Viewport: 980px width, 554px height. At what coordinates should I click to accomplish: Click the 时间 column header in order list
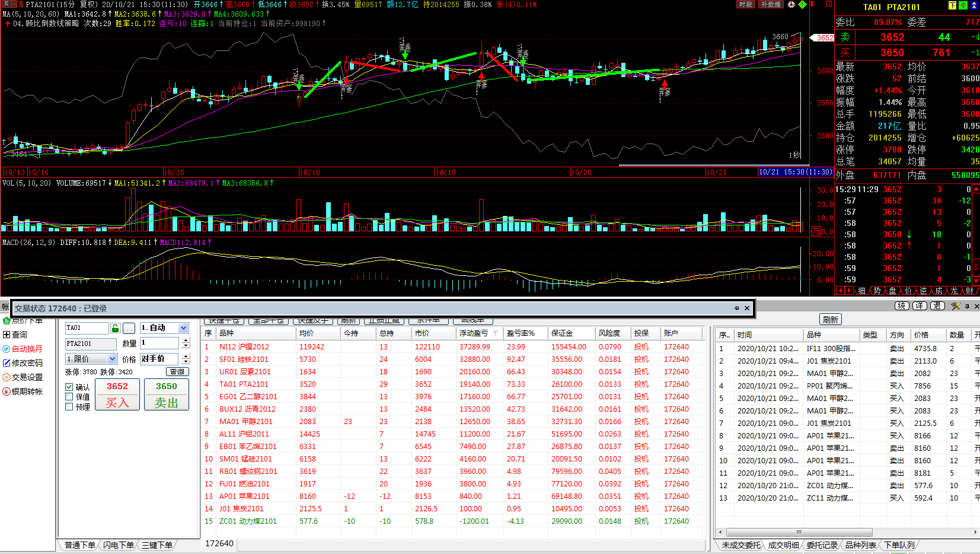[768, 335]
